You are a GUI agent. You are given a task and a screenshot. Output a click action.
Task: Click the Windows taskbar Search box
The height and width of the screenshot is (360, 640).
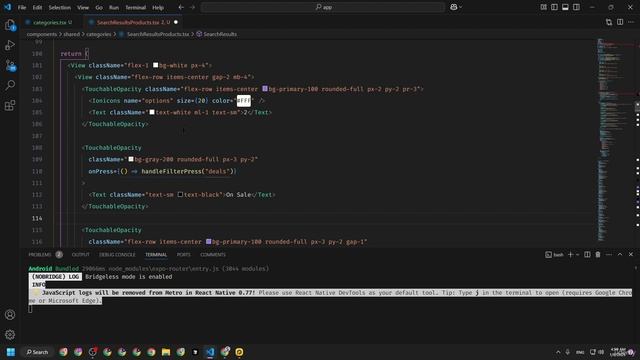click(37, 352)
